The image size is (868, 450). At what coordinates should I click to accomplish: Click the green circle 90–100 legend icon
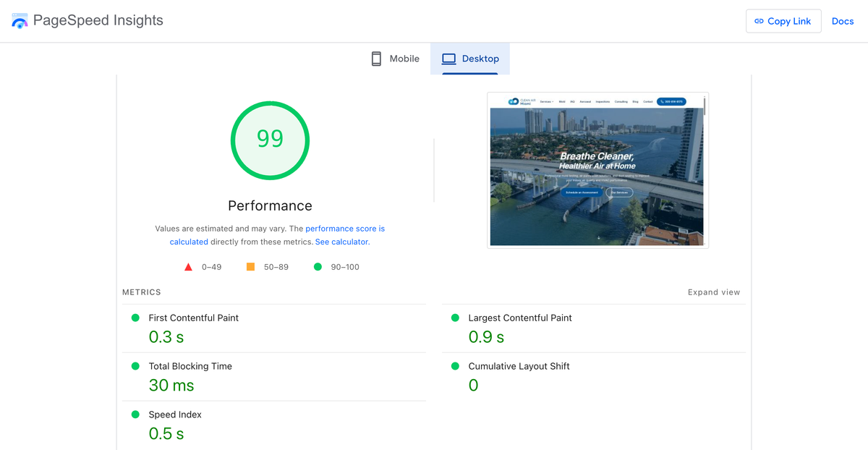[x=316, y=266]
